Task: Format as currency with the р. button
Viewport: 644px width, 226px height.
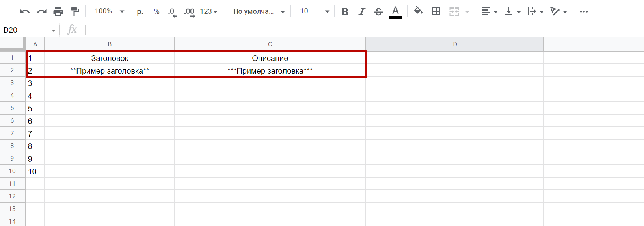Action: pos(140,11)
